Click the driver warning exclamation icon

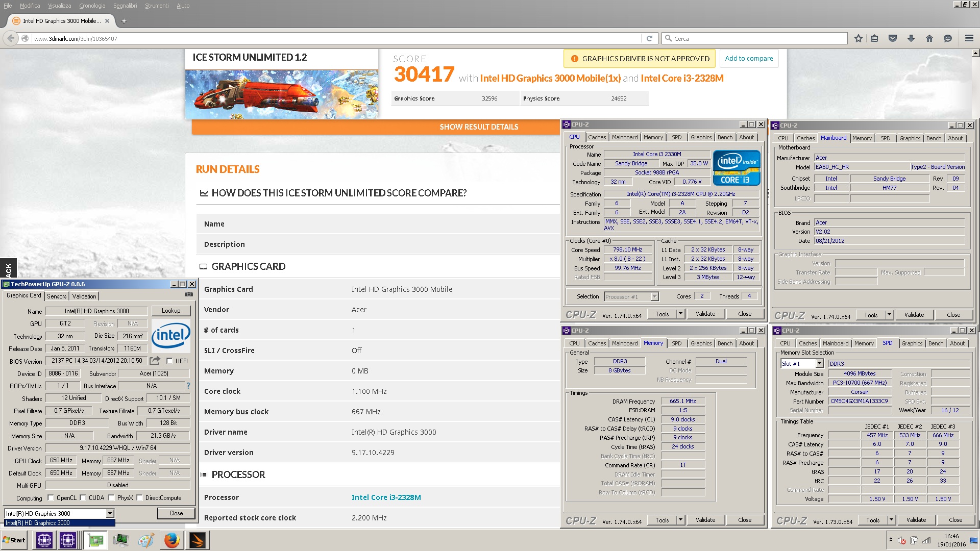tap(574, 59)
